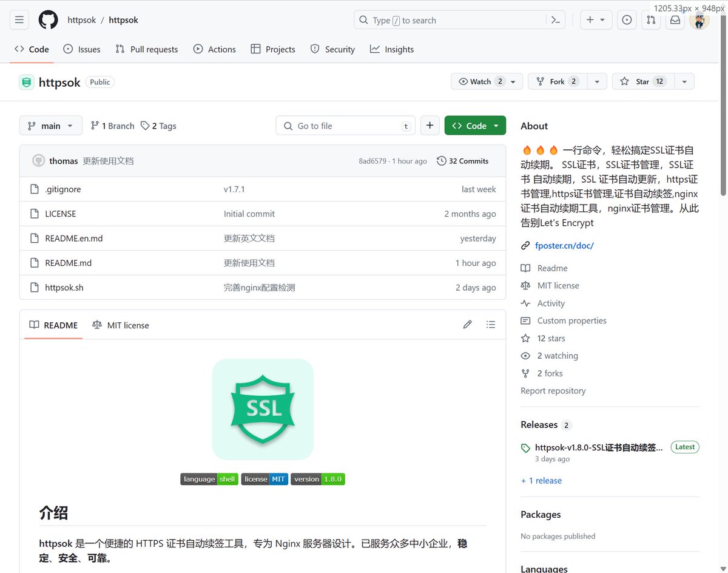The image size is (728, 573).
Task: Click the license MIT badge
Action: (265, 479)
